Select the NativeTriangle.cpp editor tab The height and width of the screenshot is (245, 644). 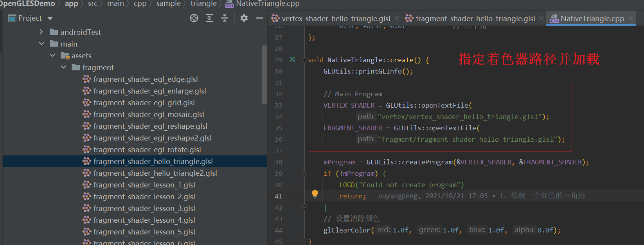point(592,18)
